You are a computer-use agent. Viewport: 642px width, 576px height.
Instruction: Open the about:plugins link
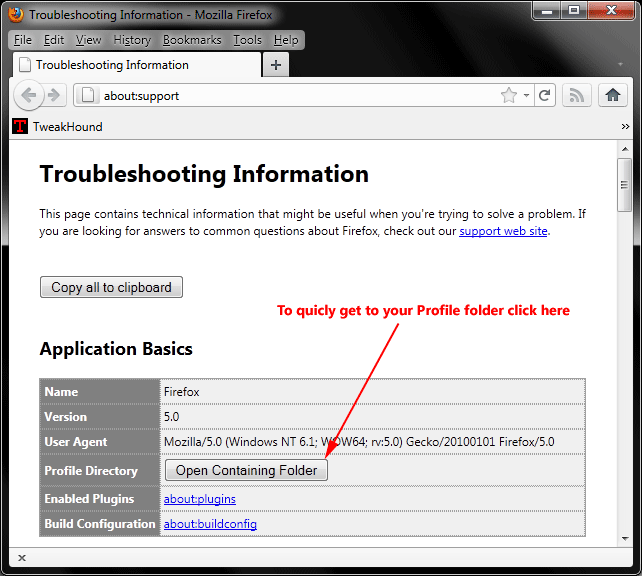coord(200,499)
